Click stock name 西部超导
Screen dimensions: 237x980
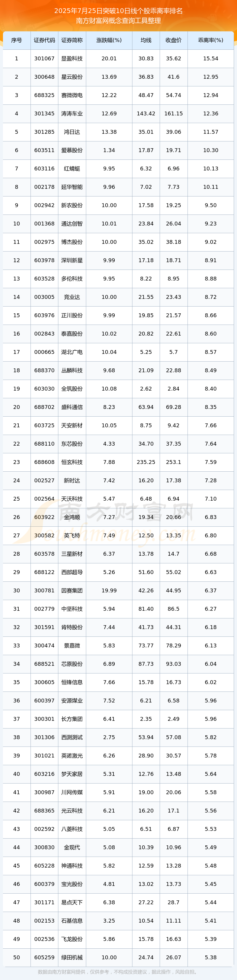pyautogui.click(x=72, y=572)
